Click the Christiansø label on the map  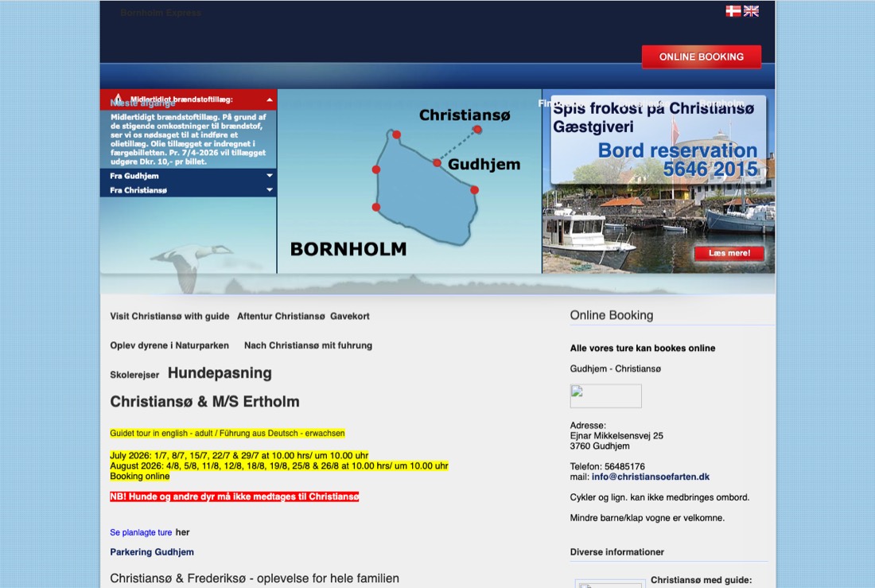pos(465,115)
